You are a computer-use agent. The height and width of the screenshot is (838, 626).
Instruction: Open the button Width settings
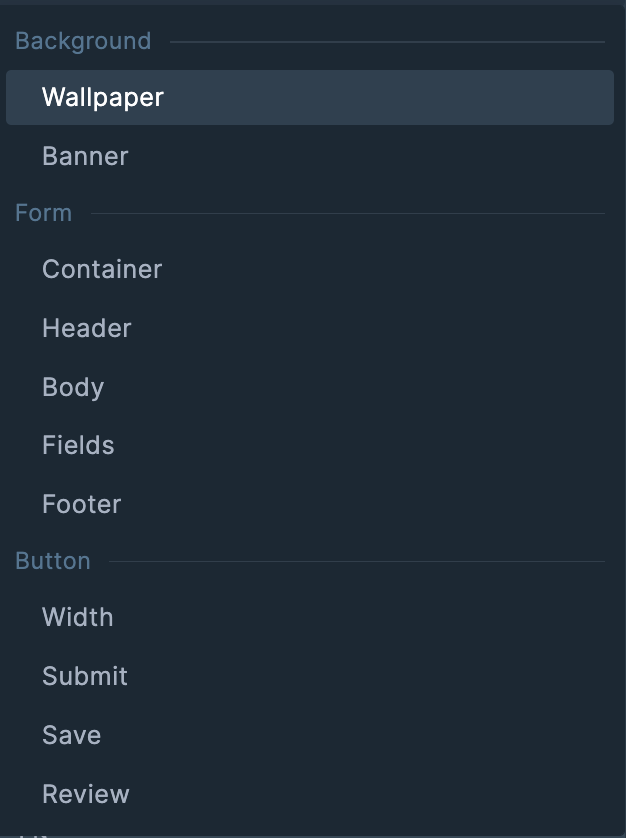click(78, 617)
